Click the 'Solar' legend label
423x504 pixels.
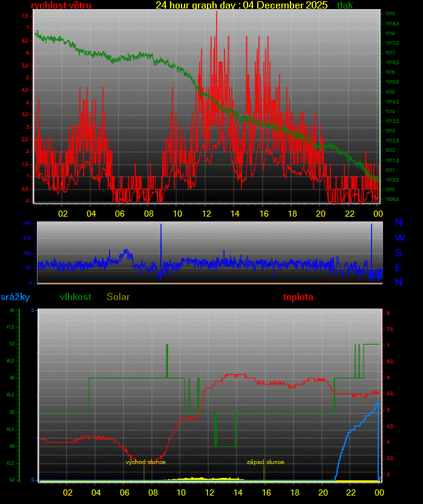[x=118, y=297]
